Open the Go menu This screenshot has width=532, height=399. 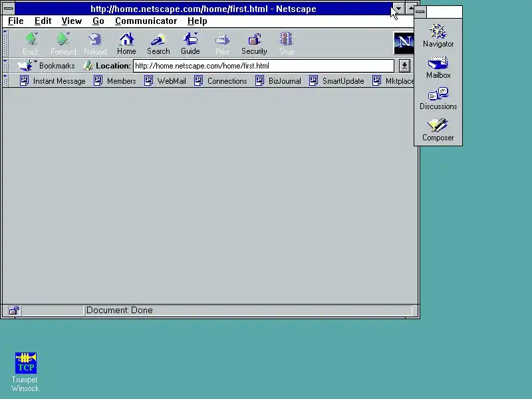[x=98, y=21]
